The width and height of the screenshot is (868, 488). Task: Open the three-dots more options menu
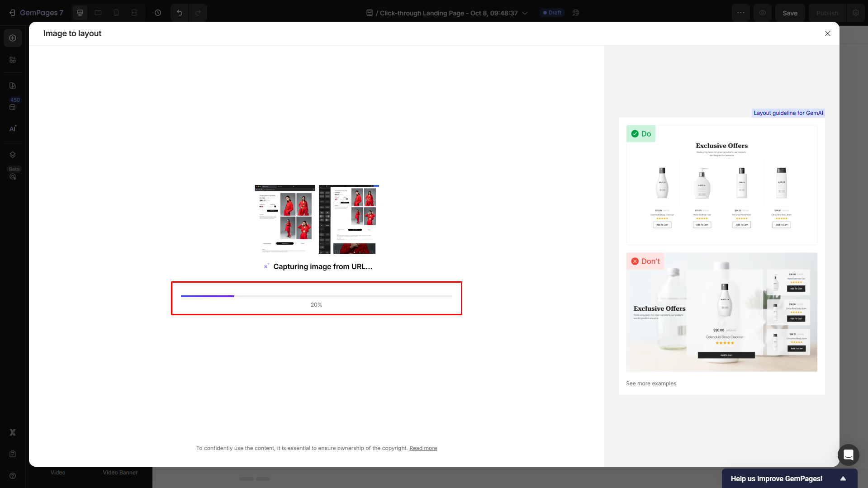(x=740, y=13)
